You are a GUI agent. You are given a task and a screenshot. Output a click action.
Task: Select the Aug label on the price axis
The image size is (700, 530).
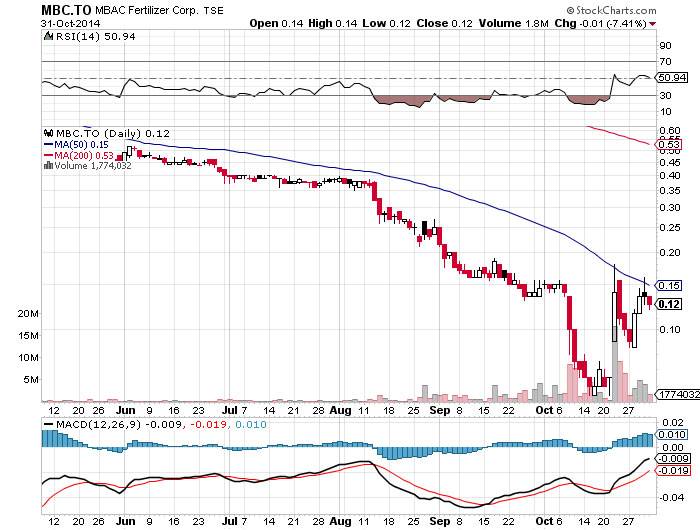(341, 410)
